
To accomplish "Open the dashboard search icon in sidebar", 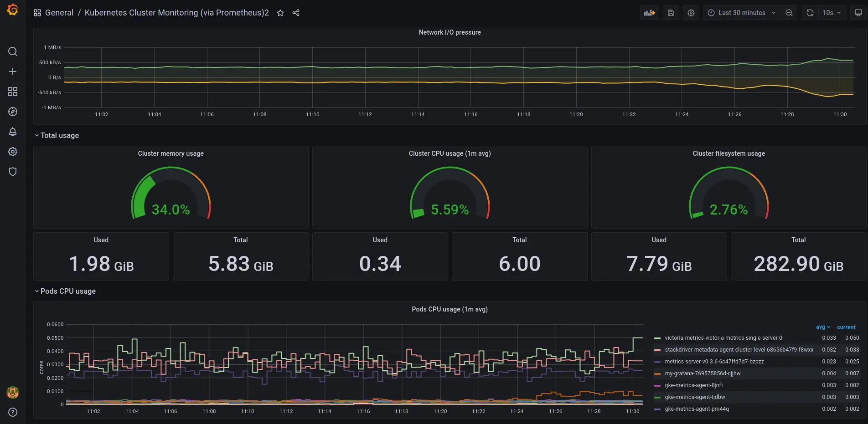I will (x=13, y=51).
